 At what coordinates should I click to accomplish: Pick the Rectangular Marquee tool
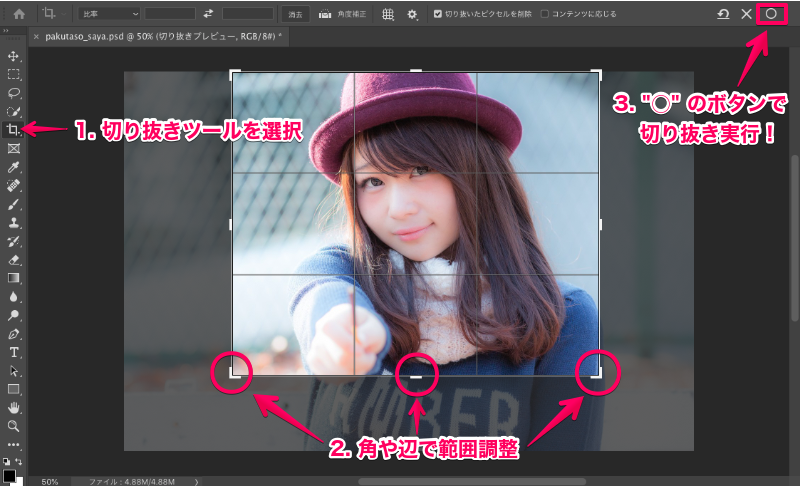(14, 74)
